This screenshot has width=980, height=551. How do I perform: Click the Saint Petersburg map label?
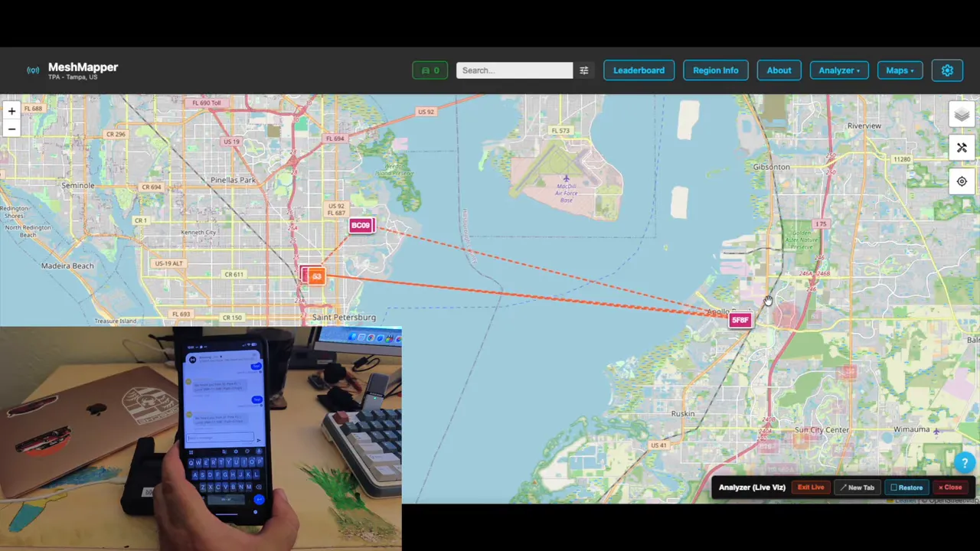(344, 317)
